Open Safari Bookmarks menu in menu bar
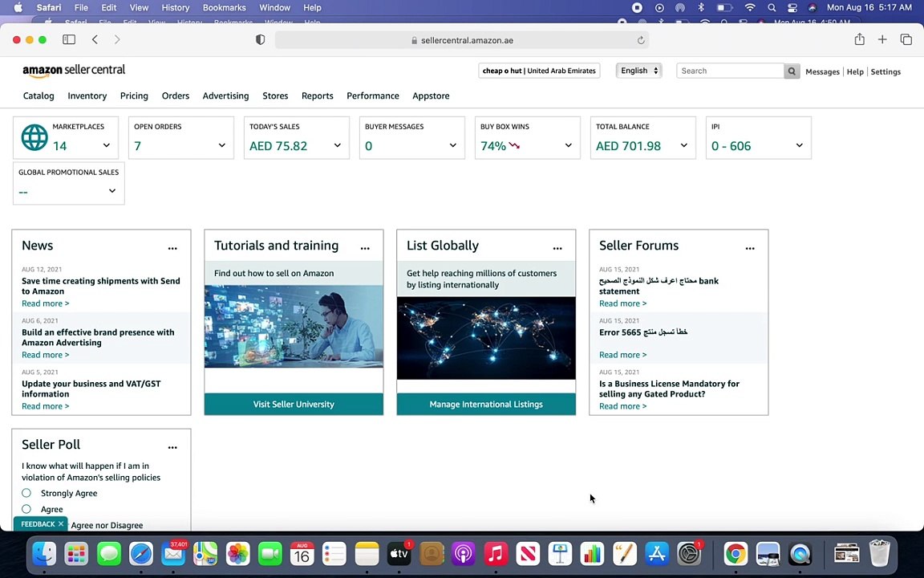The width and height of the screenshot is (924, 578). coord(224,8)
